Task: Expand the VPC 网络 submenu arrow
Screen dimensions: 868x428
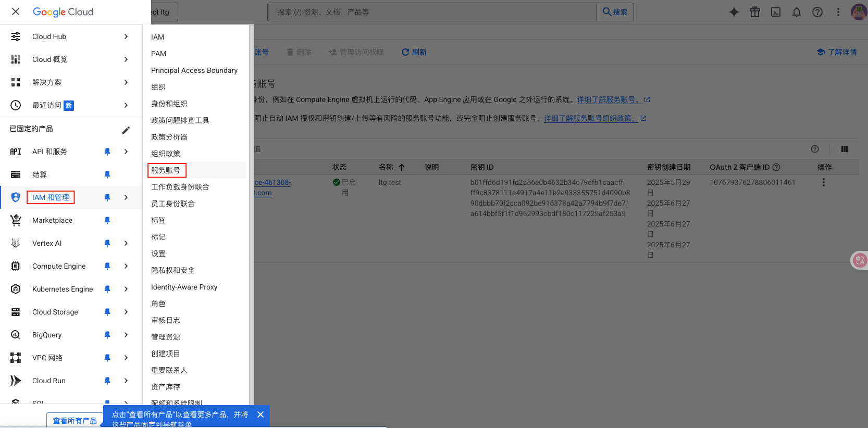Action: click(x=126, y=358)
